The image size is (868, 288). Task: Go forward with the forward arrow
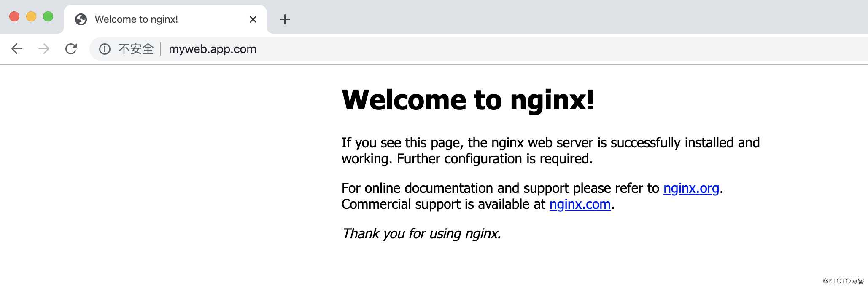44,49
